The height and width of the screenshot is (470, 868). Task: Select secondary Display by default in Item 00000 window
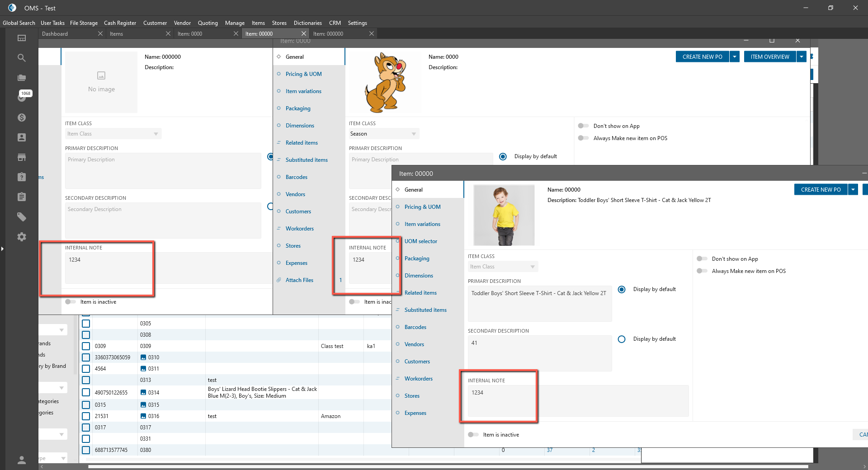622,339
